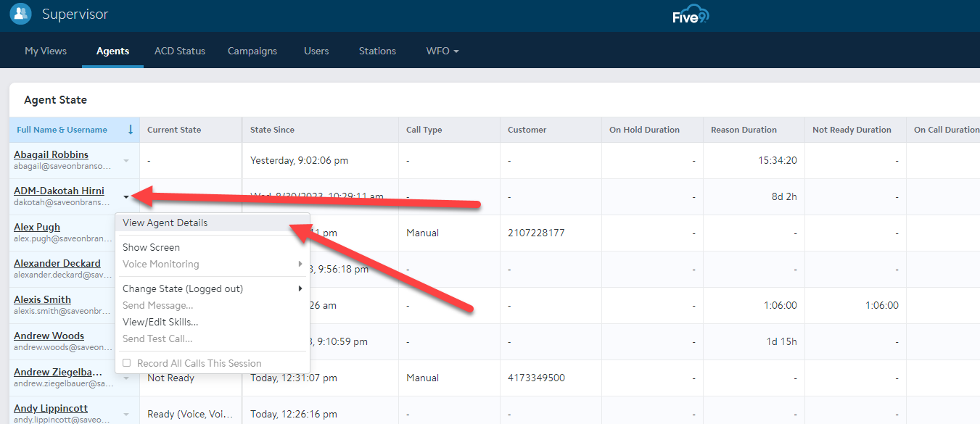Click the sort arrow on Full Name column
980x424 pixels.
point(131,130)
